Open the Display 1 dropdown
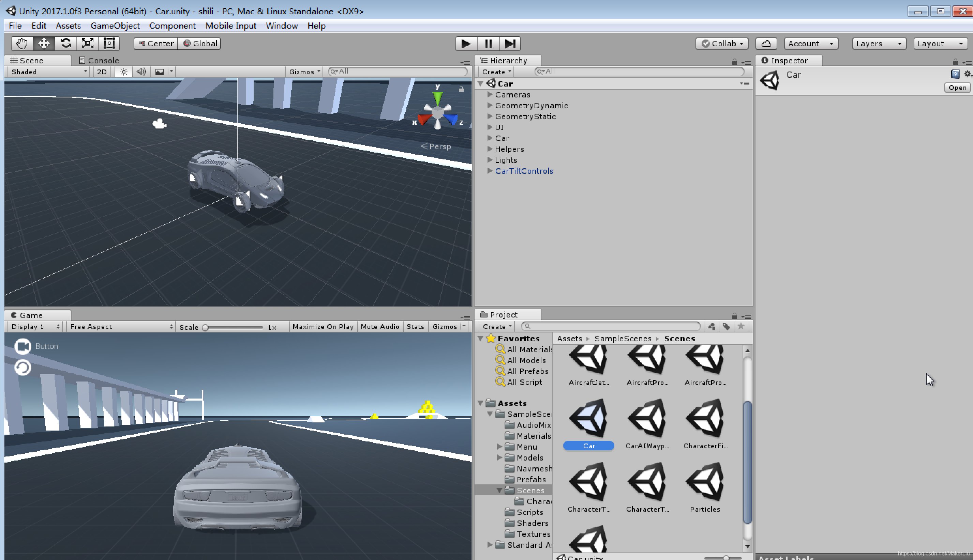The height and width of the screenshot is (560, 973). [x=35, y=327]
